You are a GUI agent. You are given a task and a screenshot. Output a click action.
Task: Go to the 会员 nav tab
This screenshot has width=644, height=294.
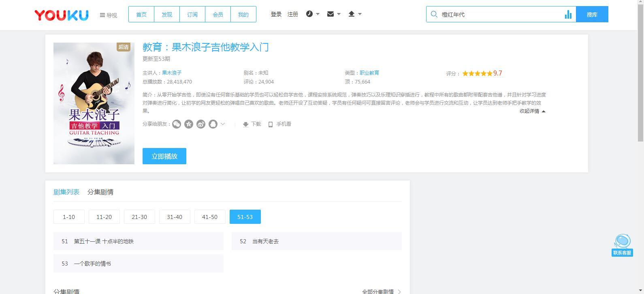coord(218,15)
